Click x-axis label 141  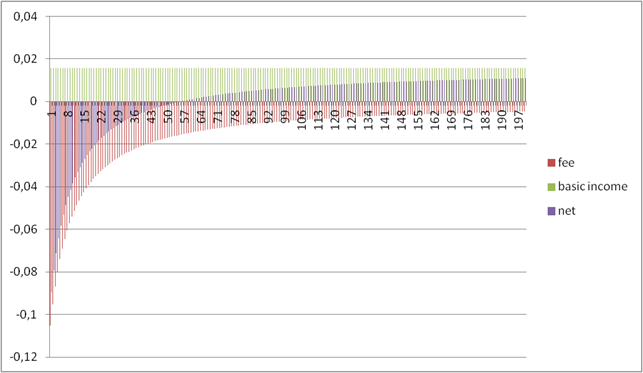386,119
